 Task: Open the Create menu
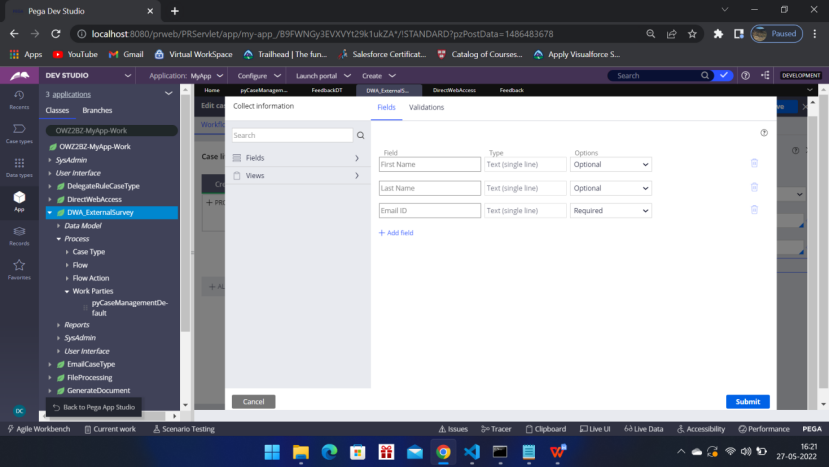click(378, 76)
